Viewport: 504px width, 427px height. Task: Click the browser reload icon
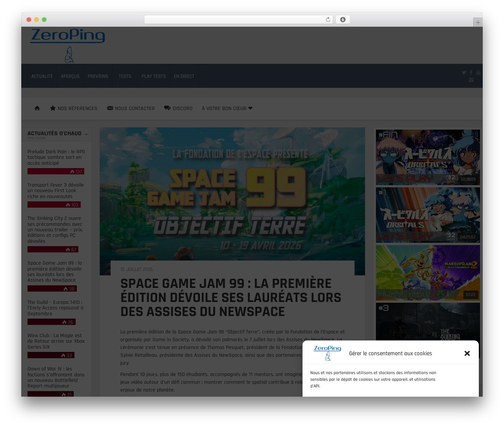pos(328,20)
